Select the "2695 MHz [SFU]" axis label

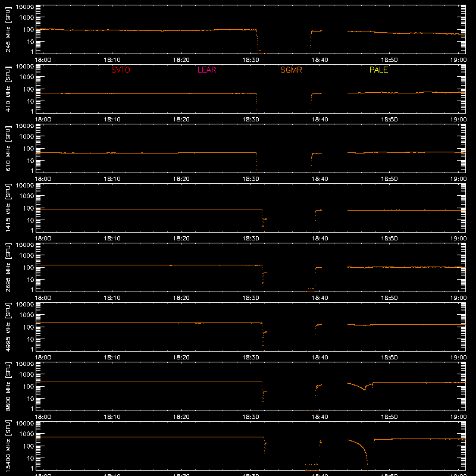[8, 267]
